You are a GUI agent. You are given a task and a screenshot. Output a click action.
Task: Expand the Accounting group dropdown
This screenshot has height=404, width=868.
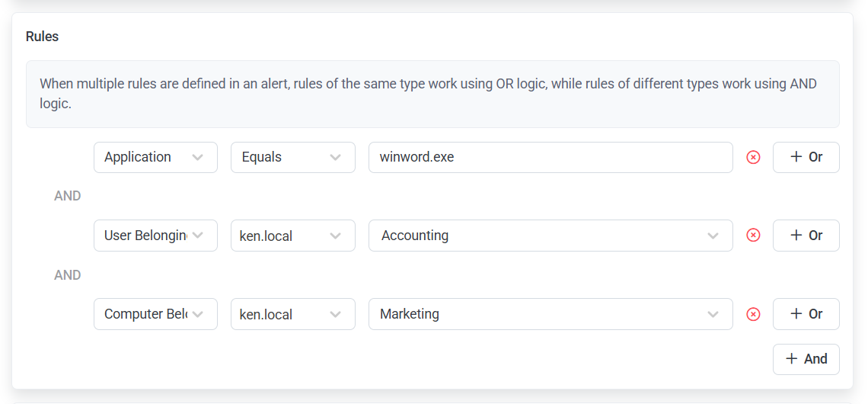[x=550, y=236]
